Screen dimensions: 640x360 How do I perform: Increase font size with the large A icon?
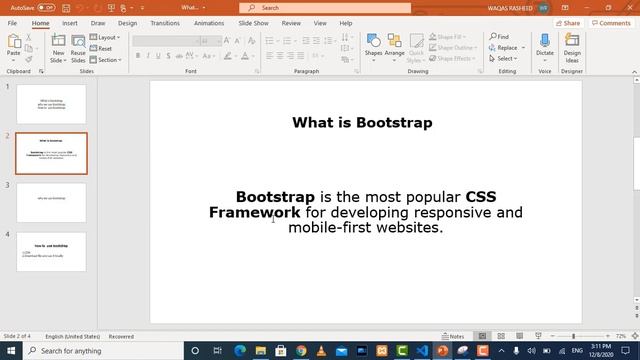pyautogui.click(x=227, y=40)
